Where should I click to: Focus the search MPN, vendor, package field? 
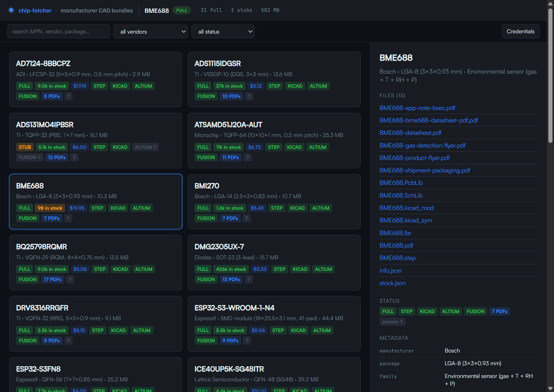pyautogui.click(x=59, y=31)
